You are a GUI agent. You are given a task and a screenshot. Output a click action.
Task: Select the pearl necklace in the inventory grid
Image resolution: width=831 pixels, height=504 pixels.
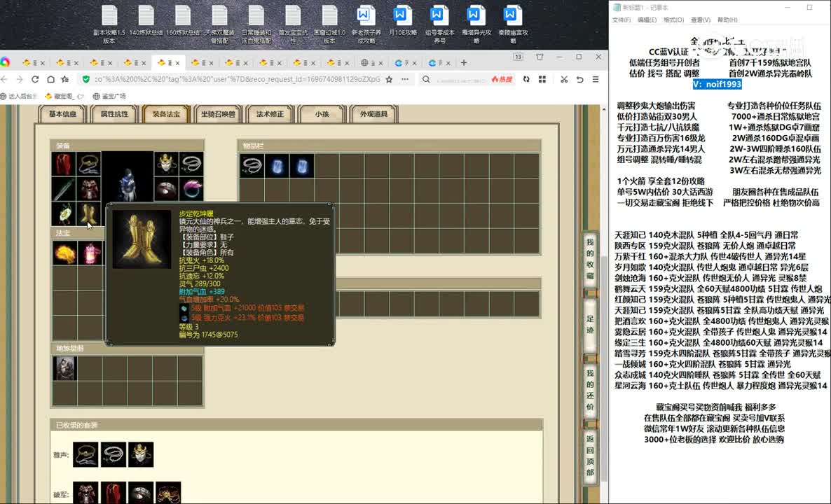[x=252, y=166]
